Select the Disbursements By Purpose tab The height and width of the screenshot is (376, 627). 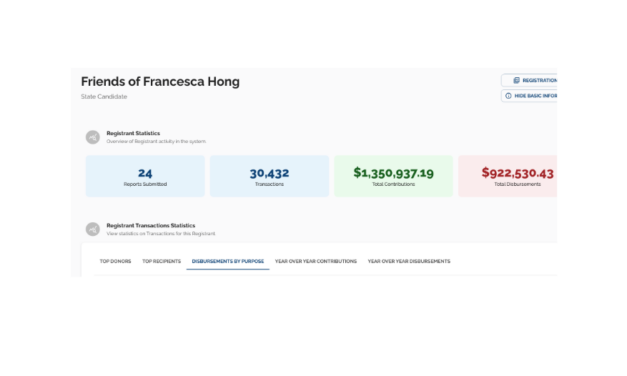click(228, 261)
